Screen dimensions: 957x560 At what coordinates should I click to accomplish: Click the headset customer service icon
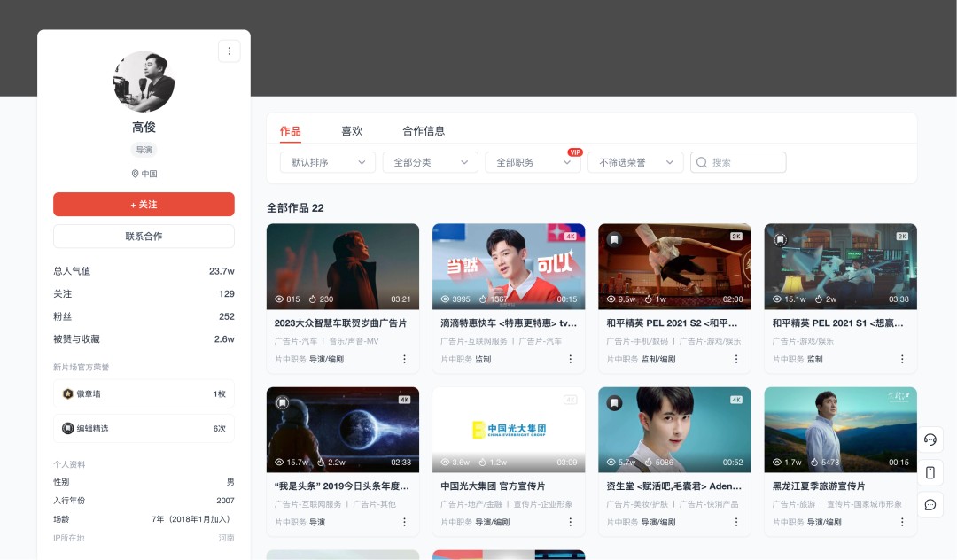coord(930,439)
